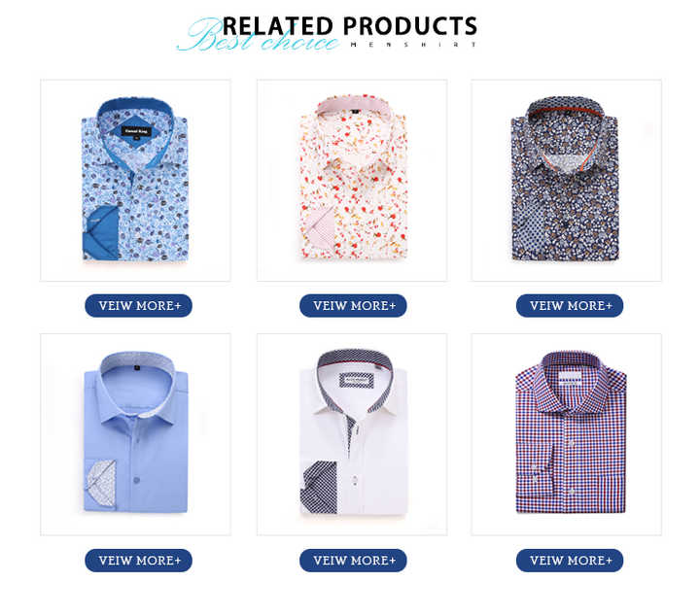Click the navy checkered cuff on white shirt
The height and width of the screenshot is (616, 700).
[x=320, y=487]
